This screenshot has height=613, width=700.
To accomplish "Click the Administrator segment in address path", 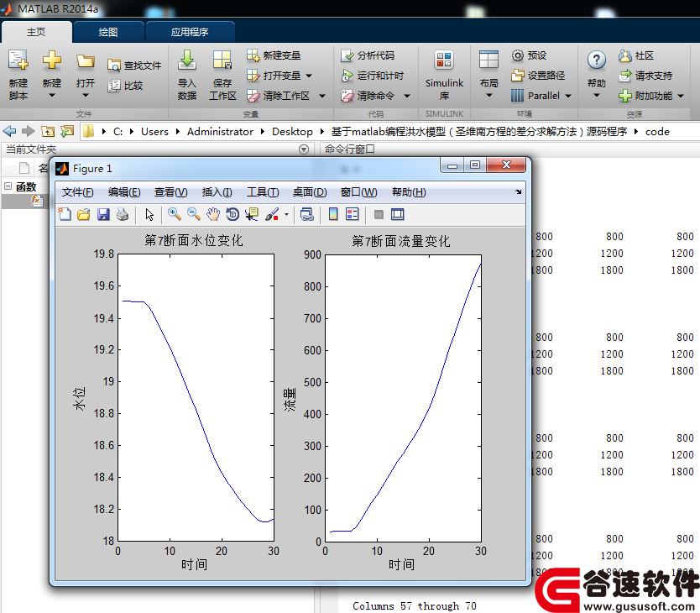I will click(220, 132).
